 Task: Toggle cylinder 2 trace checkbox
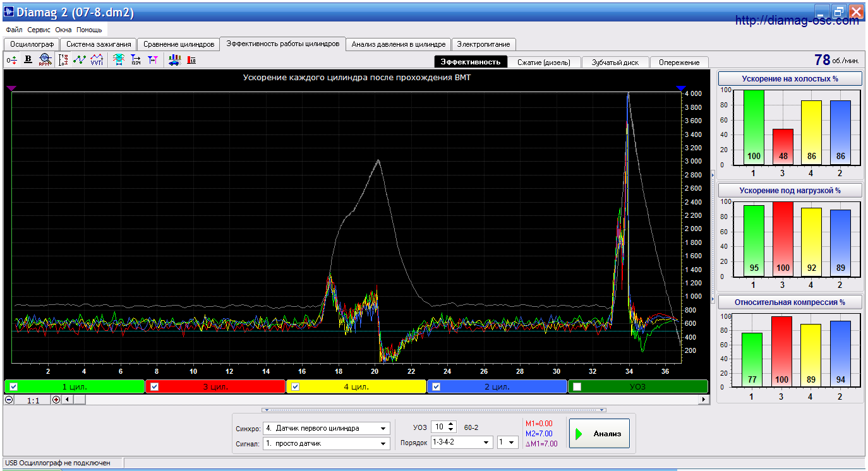pos(436,386)
